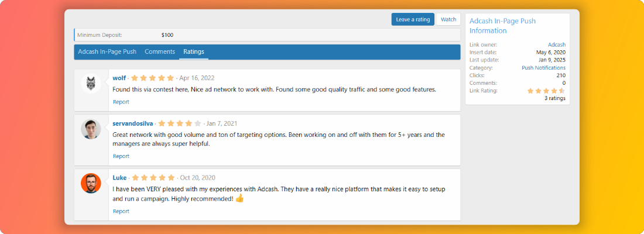Open servandosilva's avatar photo
Image resolution: width=644 pixels, height=234 pixels.
(91, 129)
